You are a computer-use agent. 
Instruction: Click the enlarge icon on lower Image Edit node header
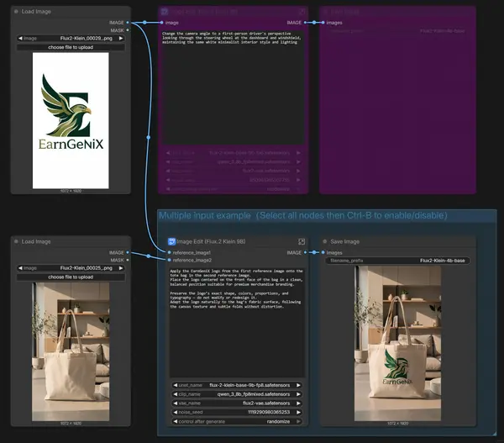point(302,241)
